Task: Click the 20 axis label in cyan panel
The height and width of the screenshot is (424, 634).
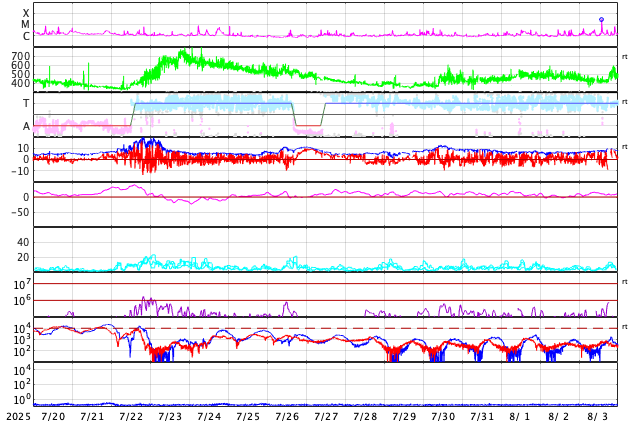Action: (23, 257)
